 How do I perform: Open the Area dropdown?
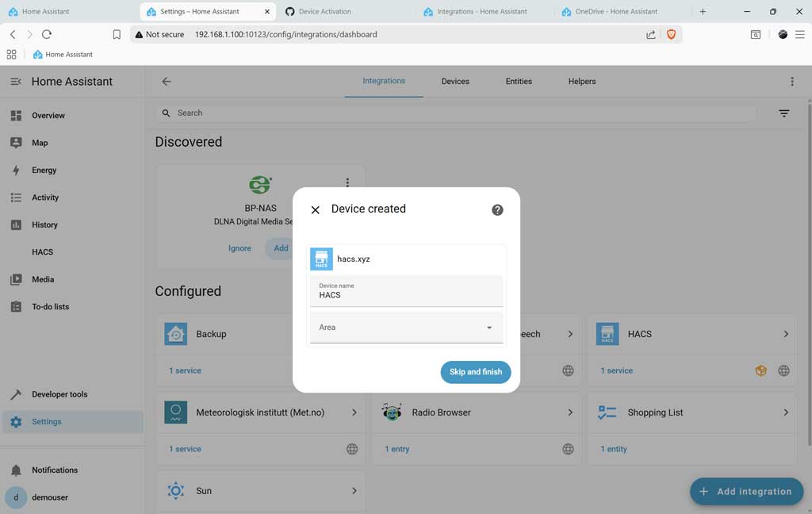tap(407, 328)
